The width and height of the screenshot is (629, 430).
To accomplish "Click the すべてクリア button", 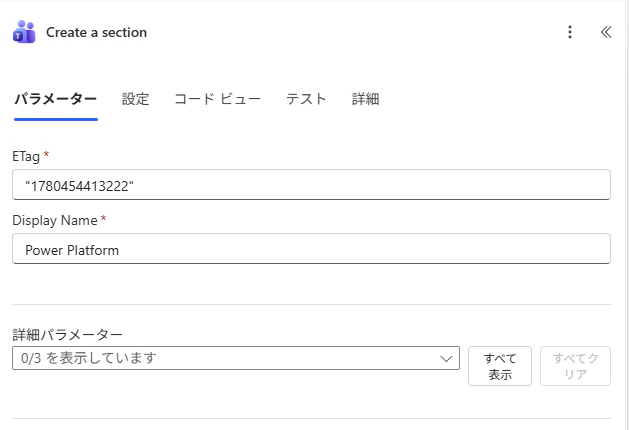I will pos(575,366).
